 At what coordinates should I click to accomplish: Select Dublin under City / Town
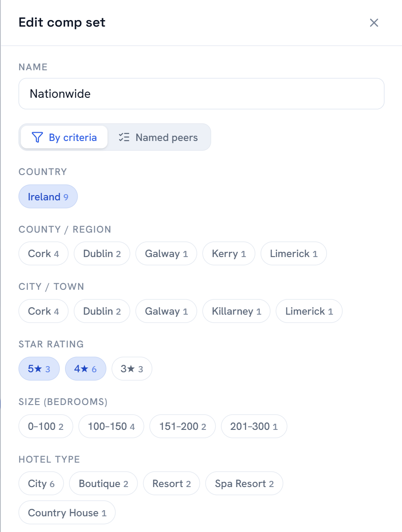point(102,311)
